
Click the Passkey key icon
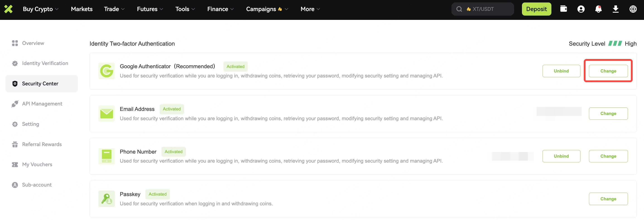coord(106,199)
